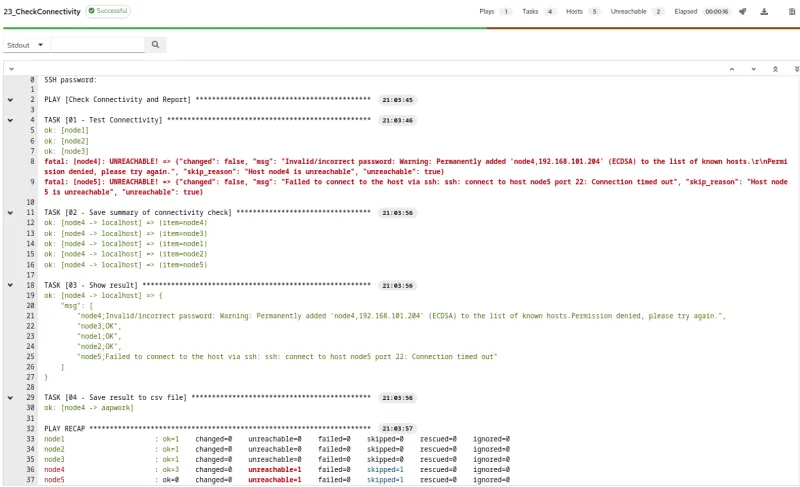Click the output search input field
Image resolution: width=800 pixels, height=487 pixels.
pyautogui.click(x=98, y=45)
